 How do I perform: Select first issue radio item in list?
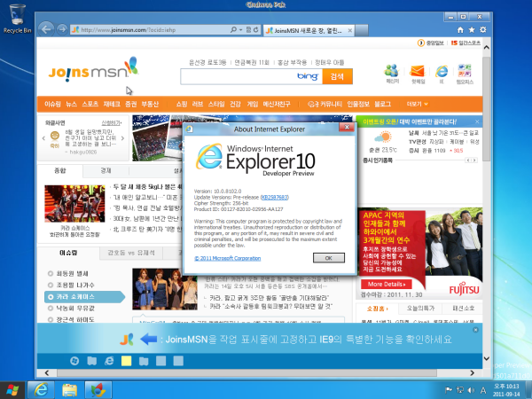pyautogui.click(x=51, y=273)
